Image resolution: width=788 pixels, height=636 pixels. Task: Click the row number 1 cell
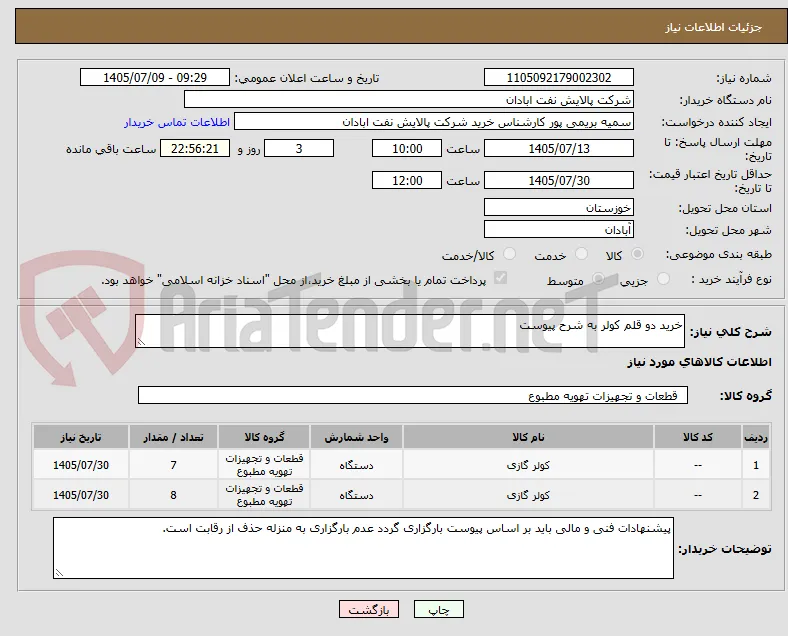tap(756, 465)
